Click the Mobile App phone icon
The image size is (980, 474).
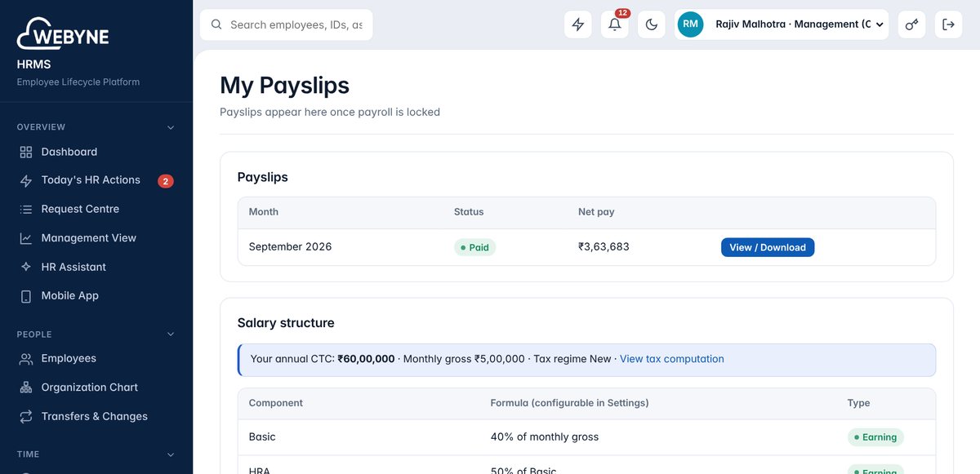coord(26,296)
